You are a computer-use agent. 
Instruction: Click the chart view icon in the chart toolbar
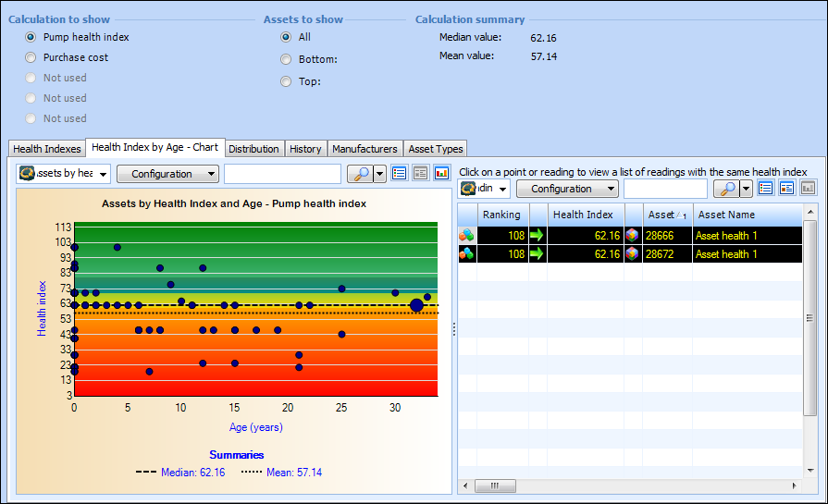(x=441, y=174)
